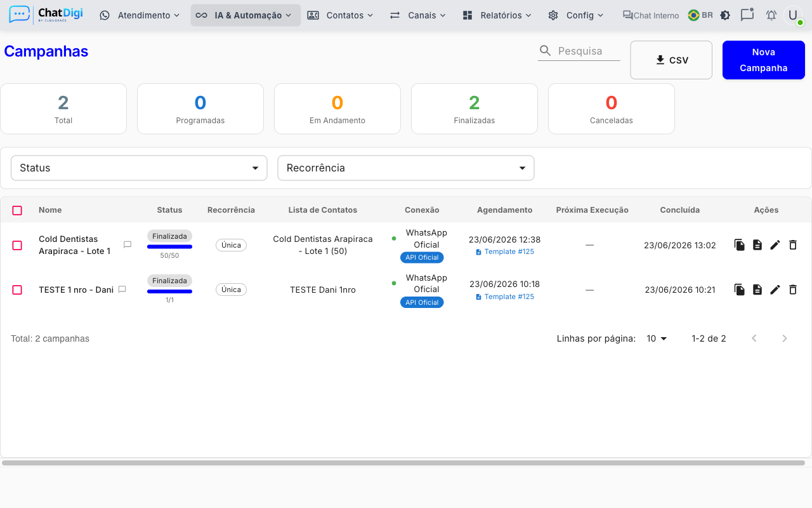The width and height of the screenshot is (812, 508).
Task: Click the horizontal scrollbar at bottom
Action: (x=403, y=463)
